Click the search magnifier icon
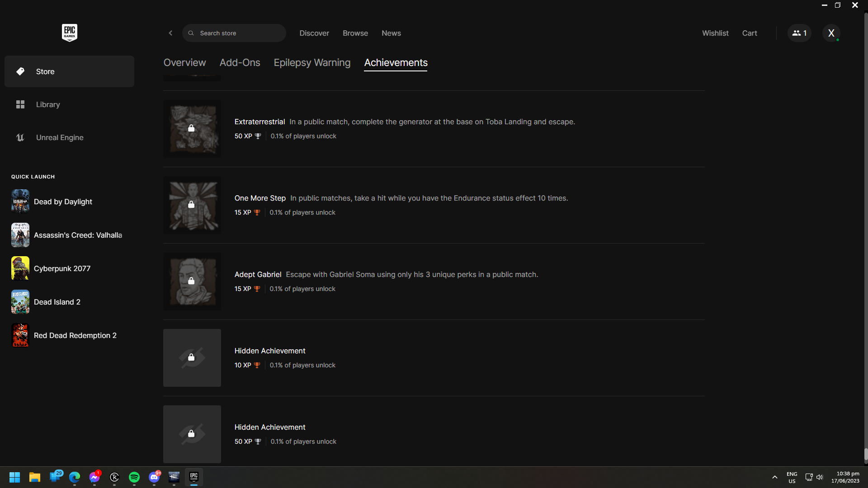The image size is (868, 488). [x=191, y=33]
